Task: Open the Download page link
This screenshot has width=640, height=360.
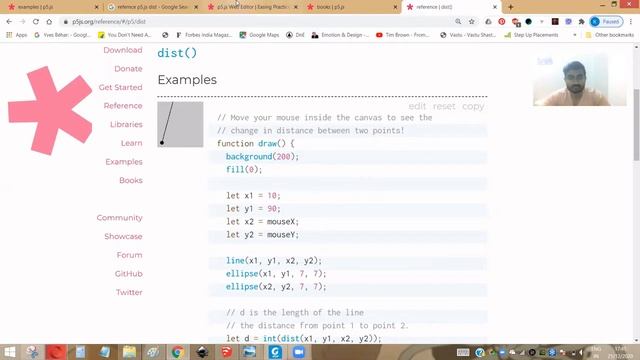Action: (123, 50)
